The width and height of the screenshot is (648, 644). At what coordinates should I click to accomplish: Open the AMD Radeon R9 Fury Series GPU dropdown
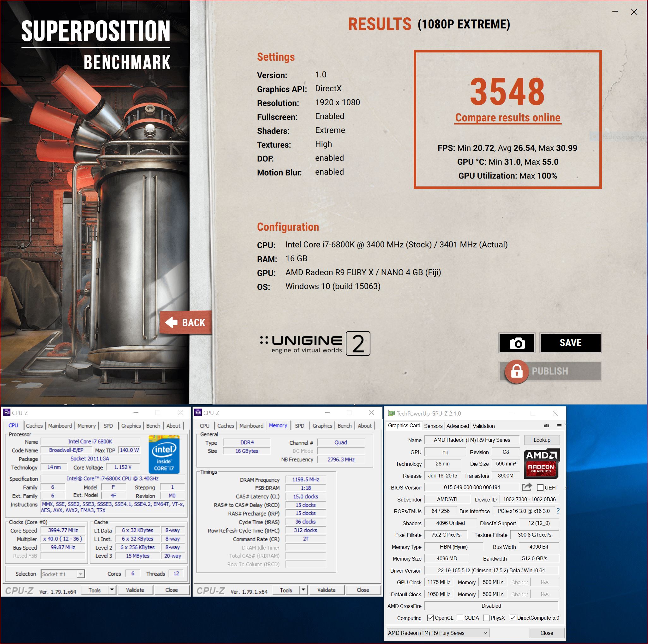pos(438,633)
